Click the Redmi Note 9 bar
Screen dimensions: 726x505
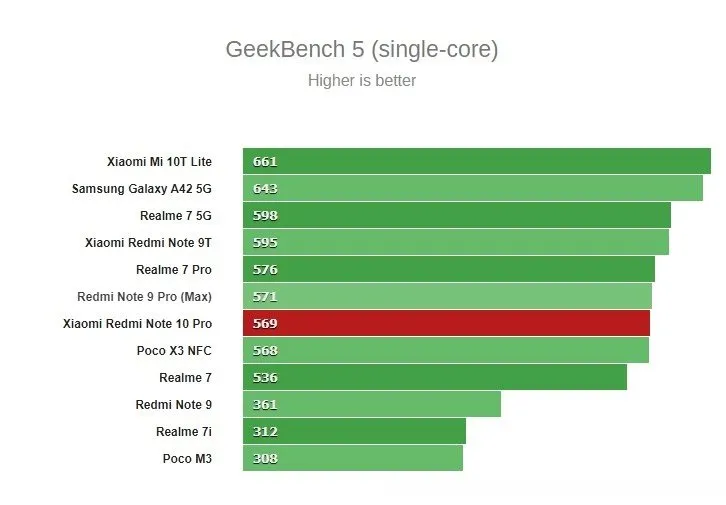(x=371, y=404)
